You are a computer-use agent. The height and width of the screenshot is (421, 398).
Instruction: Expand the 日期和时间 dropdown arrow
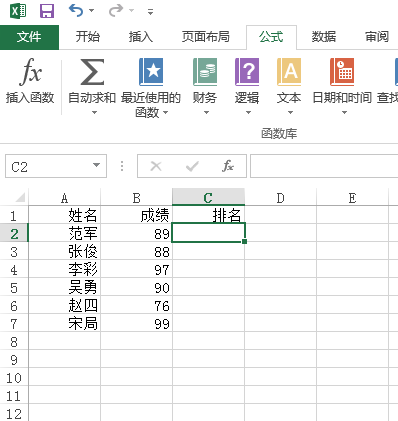tap(344, 112)
